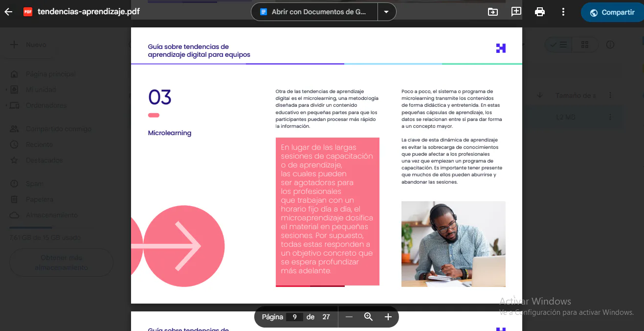Switch Drive to grid view layout

(585, 45)
